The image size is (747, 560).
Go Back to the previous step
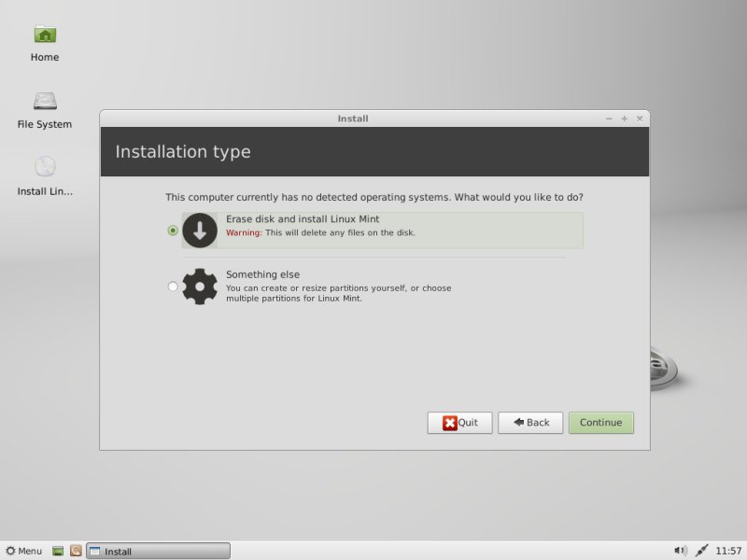pos(530,423)
